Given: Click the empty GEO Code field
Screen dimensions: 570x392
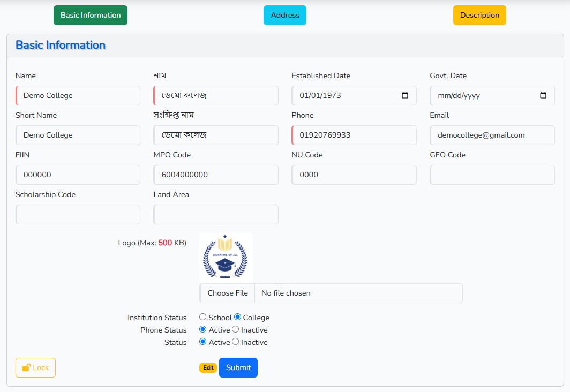Looking at the screenshot, I should 492,175.
